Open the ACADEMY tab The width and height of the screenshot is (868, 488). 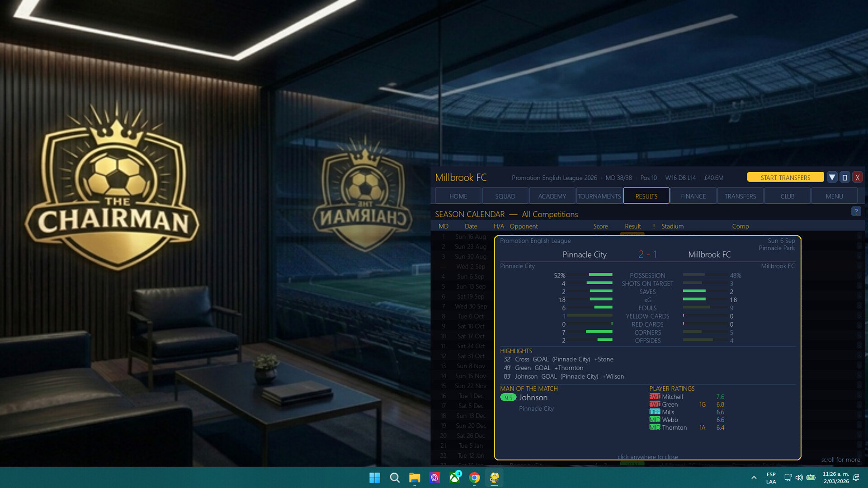click(x=552, y=196)
